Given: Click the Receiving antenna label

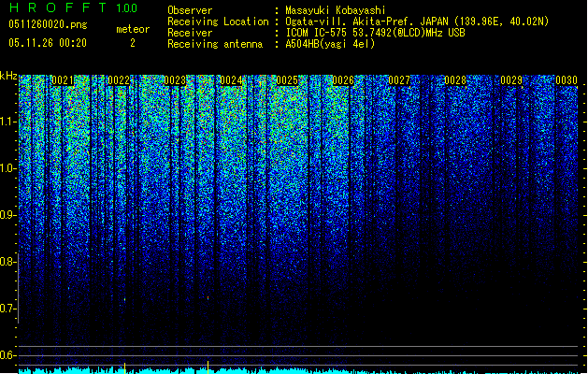Looking at the screenshot, I should (x=215, y=44).
